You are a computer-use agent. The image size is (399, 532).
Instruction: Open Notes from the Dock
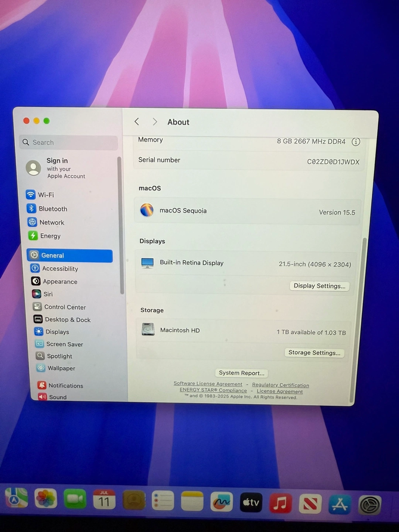click(x=192, y=501)
